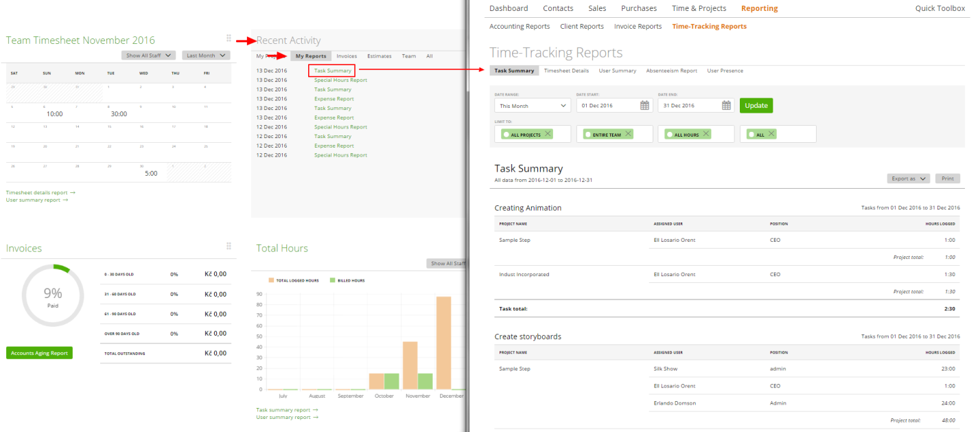Open the Export as dropdown
Viewport: 980px width, 432px height.
(x=909, y=178)
